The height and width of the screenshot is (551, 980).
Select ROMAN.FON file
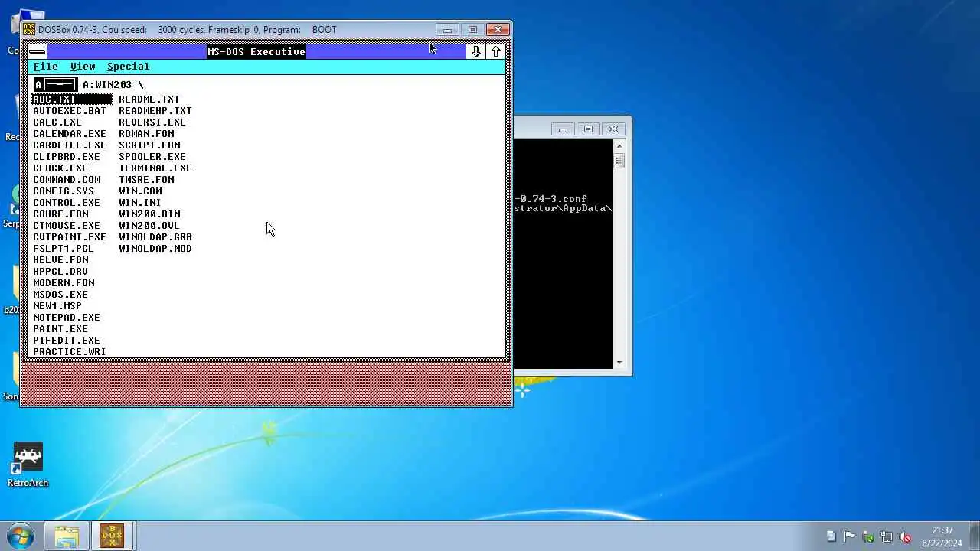146,134
